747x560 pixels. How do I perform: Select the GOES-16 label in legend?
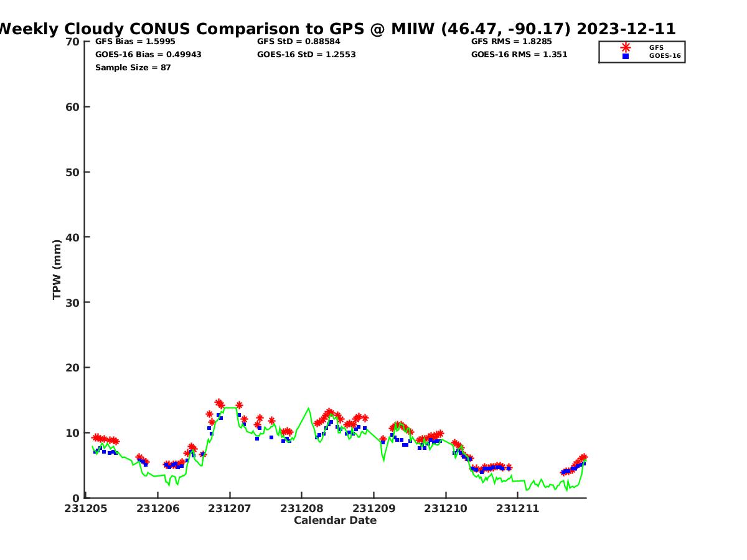(x=665, y=56)
